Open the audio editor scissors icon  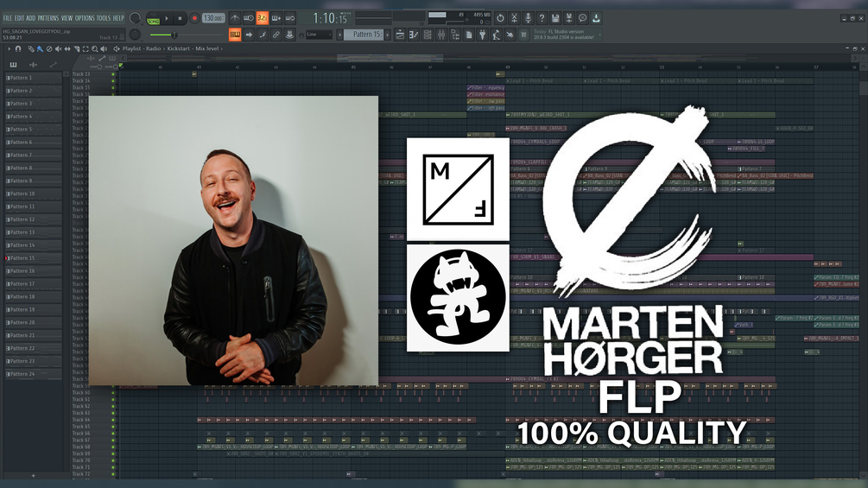514,18
